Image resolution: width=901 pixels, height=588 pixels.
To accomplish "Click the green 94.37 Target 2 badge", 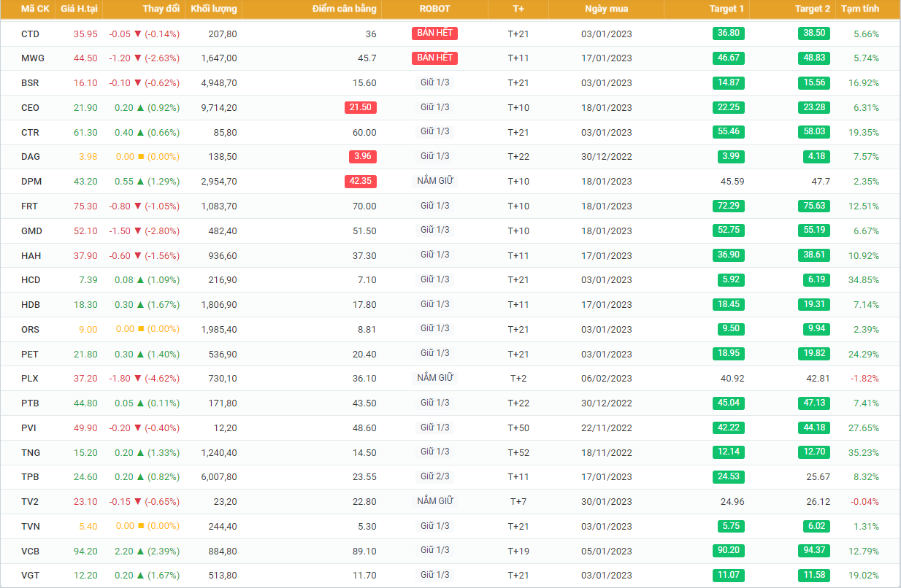I will (x=814, y=550).
